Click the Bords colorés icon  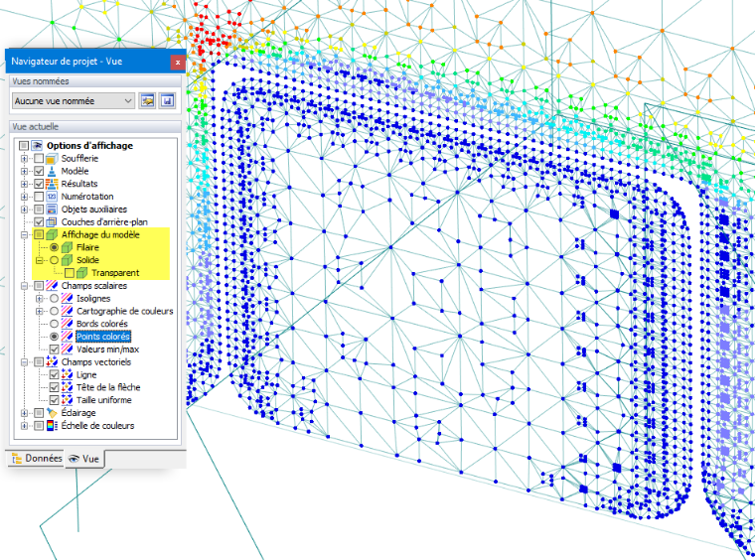(x=67, y=324)
